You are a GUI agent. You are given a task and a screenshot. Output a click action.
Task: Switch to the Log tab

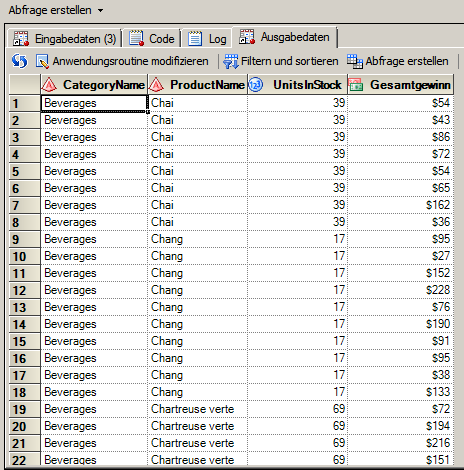[208, 39]
